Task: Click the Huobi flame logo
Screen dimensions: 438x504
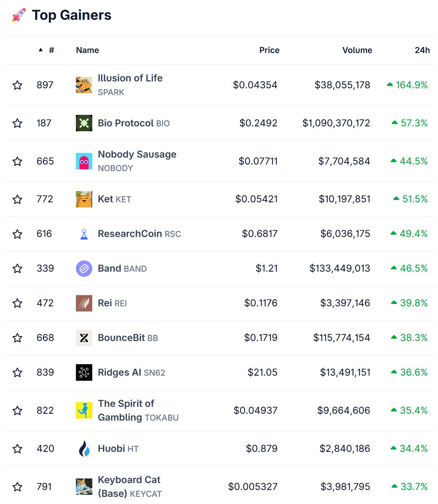Action: click(x=84, y=449)
